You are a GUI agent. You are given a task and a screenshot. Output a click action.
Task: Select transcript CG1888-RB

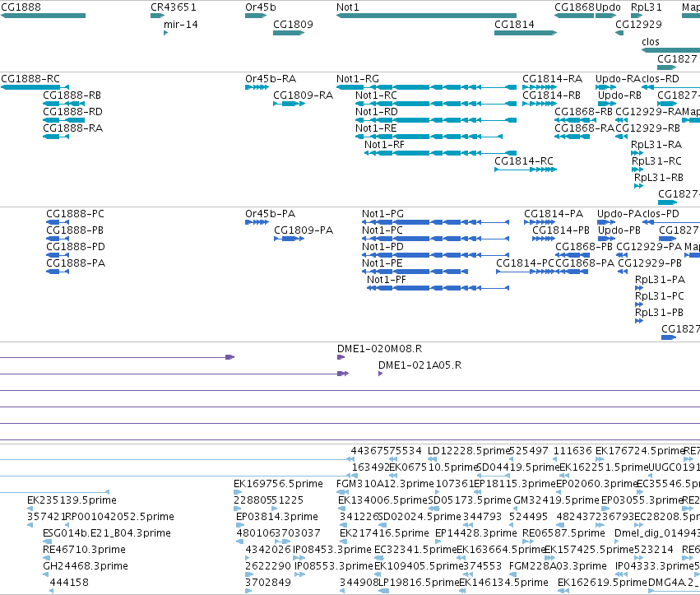[64, 104]
